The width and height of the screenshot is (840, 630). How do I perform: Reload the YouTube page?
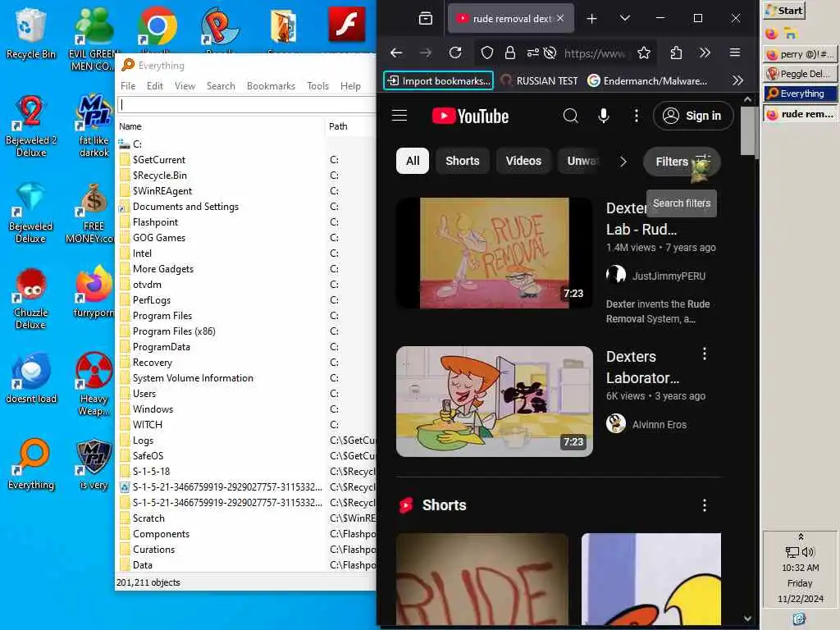point(455,52)
